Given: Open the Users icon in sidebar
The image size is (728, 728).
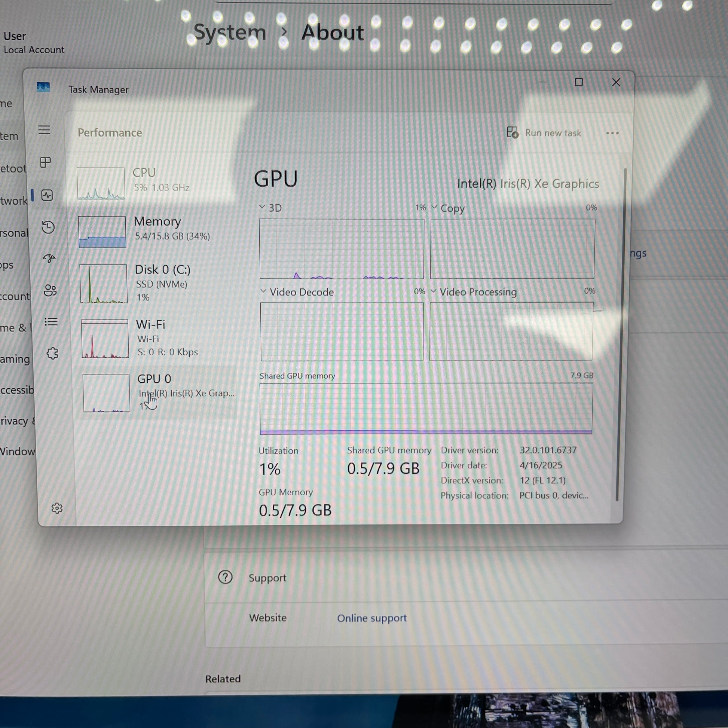Looking at the screenshot, I should coord(50,290).
